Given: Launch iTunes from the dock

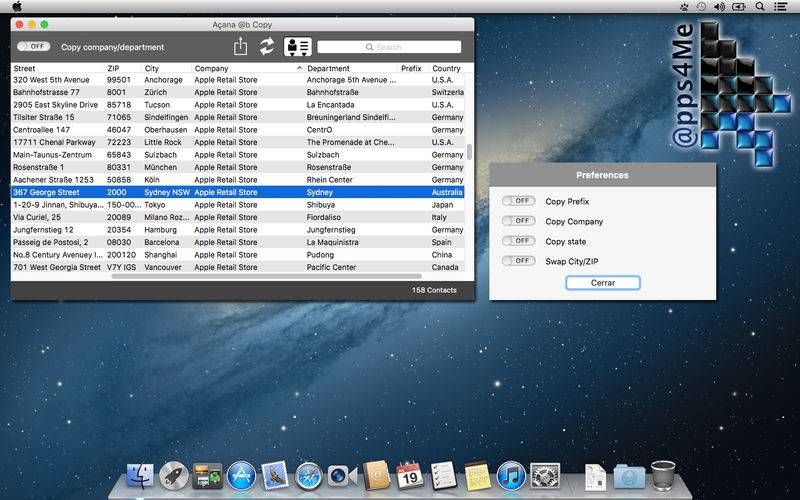Looking at the screenshot, I should pos(511,477).
